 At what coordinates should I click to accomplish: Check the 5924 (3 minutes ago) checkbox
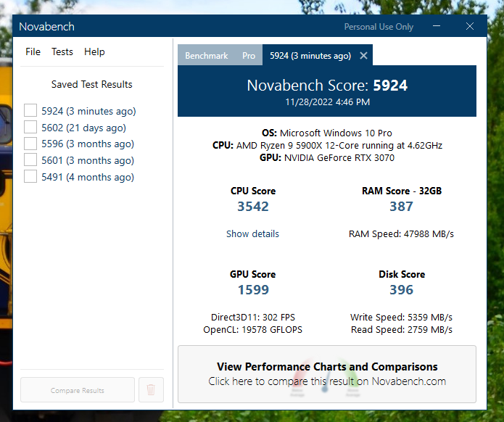point(30,110)
